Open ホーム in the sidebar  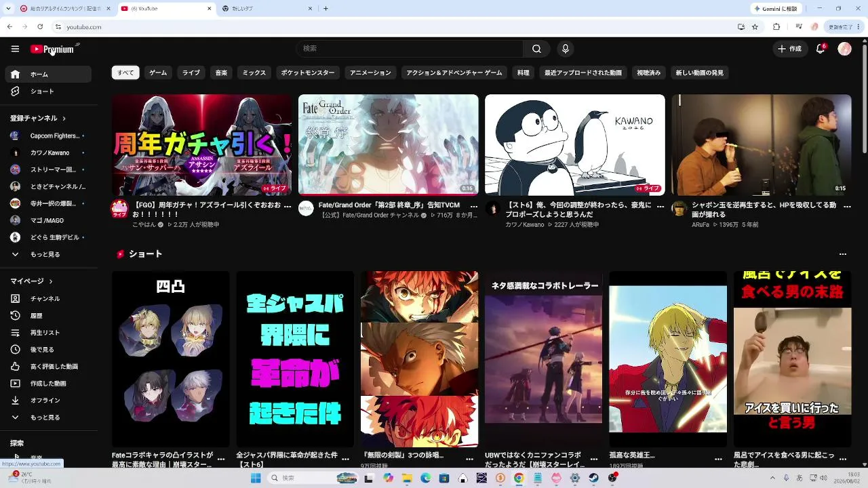(x=48, y=75)
